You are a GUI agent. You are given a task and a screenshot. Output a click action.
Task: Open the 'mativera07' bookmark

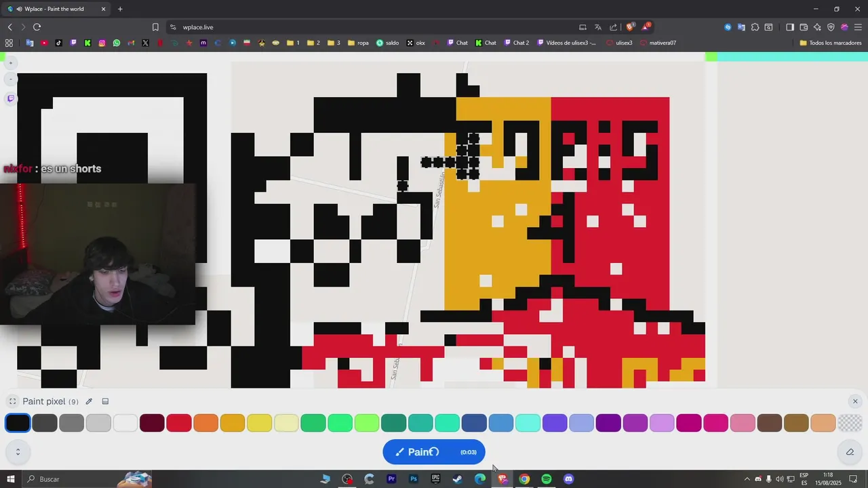click(x=658, y=43)
